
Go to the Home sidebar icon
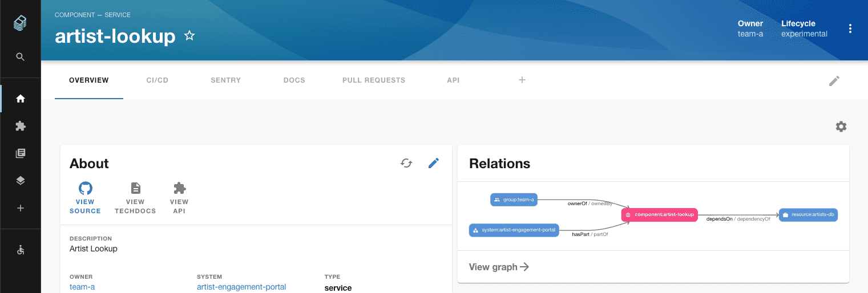pyautogui.click(x=21, y=99)
